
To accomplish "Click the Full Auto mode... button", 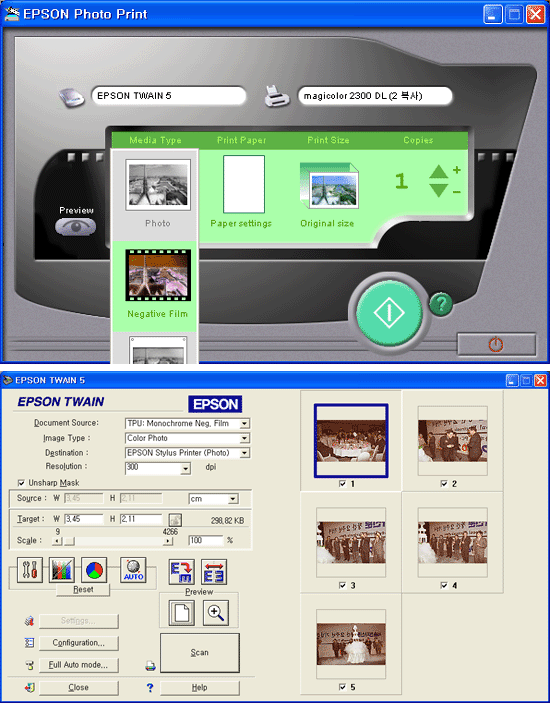I will click(x=79, y=665).
